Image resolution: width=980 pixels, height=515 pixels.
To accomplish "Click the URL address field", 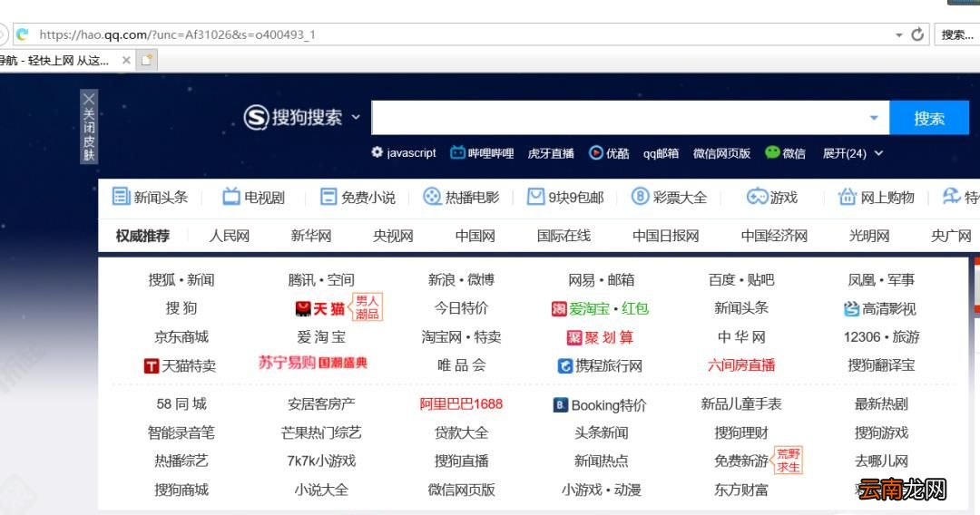I will (x=463, y=34).
